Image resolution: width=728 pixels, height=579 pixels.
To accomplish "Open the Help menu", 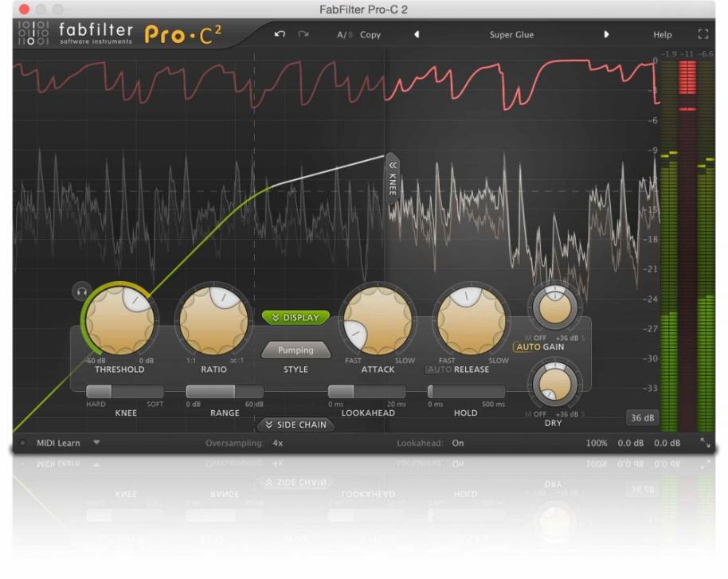I will [662, 35].
